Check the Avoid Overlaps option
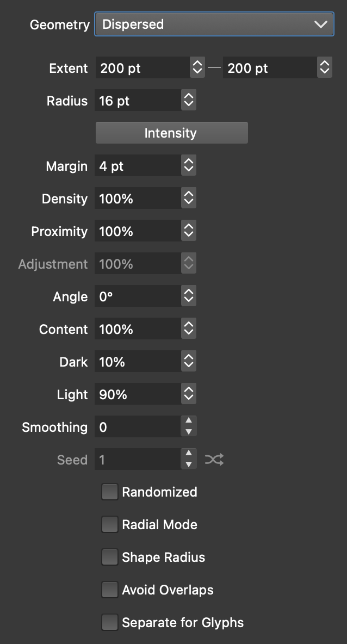This screenshot has height=644, width=347. click(x=110, y=590)
